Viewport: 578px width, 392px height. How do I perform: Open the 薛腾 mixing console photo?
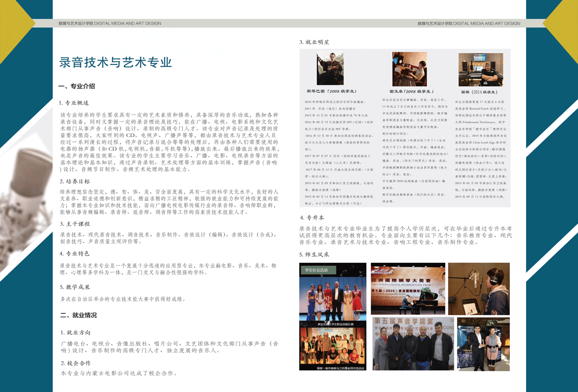480,70
